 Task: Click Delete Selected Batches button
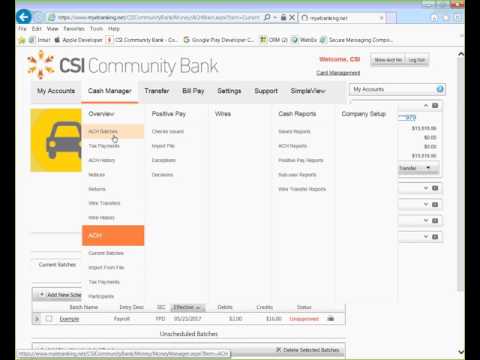click(308, 350)
